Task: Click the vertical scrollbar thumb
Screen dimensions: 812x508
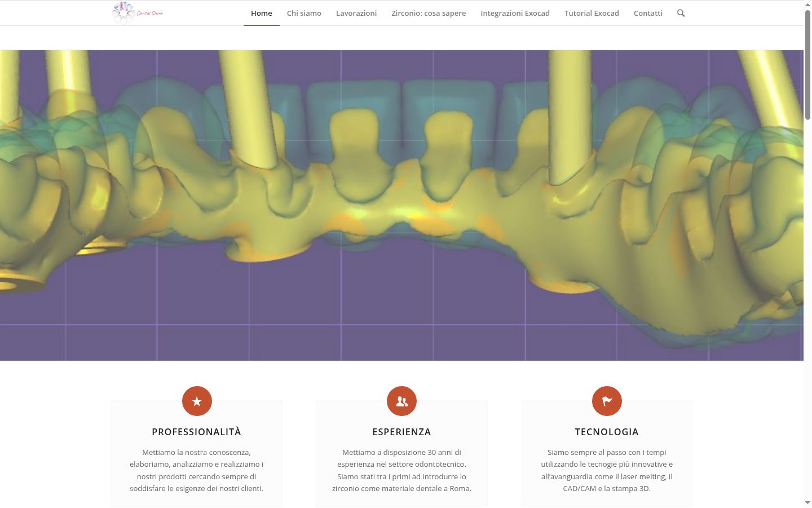Action: (x=807, y=64)
